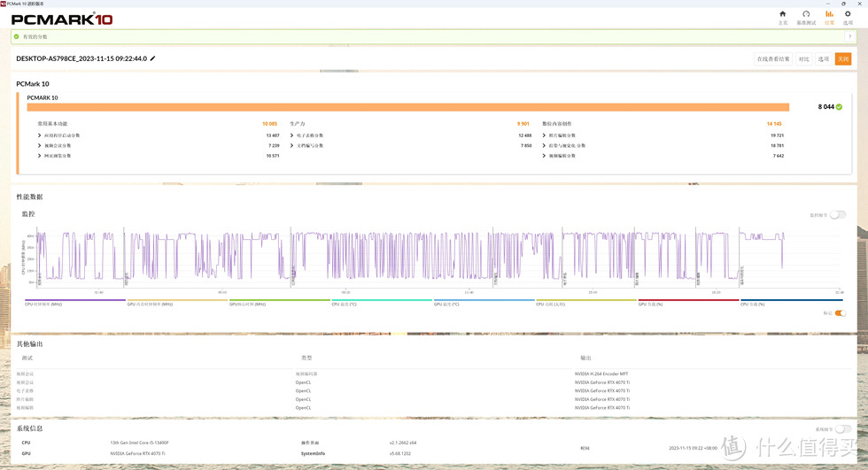Click the version value v2.1.2662 s64
This screenshot has height=470, width=868.
click(403, 443)
